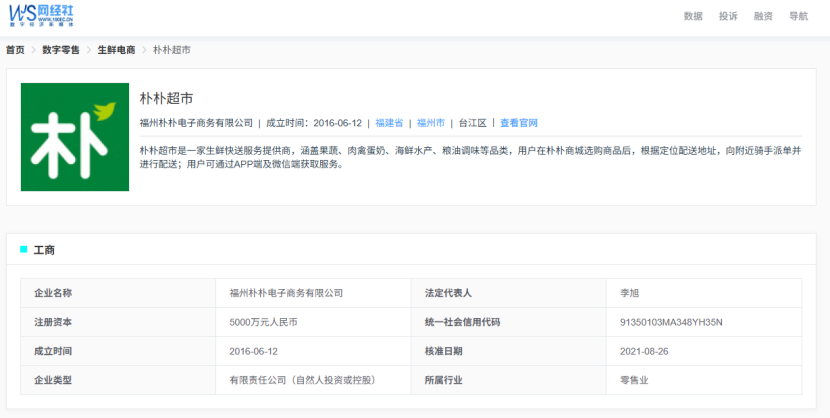
Task: Click the legal representative name 李旭
Action: click(x=629, y=293)
